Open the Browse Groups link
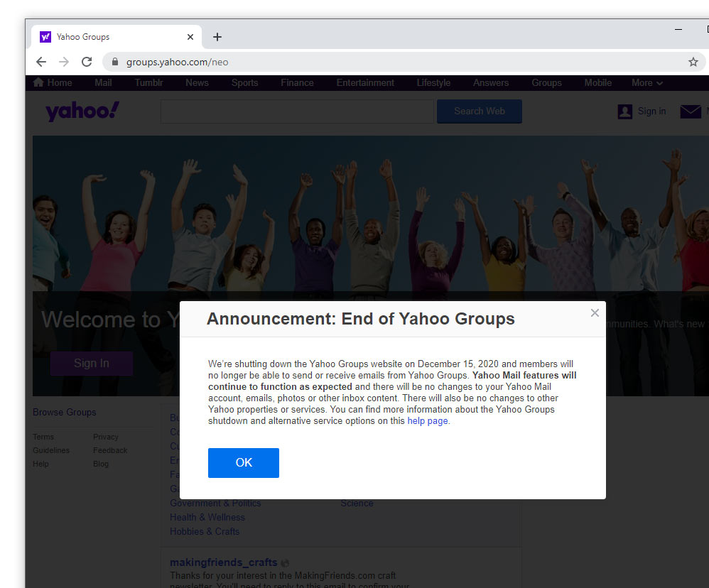The width and height of the screenshot is (709, 588). click(64, 412)
